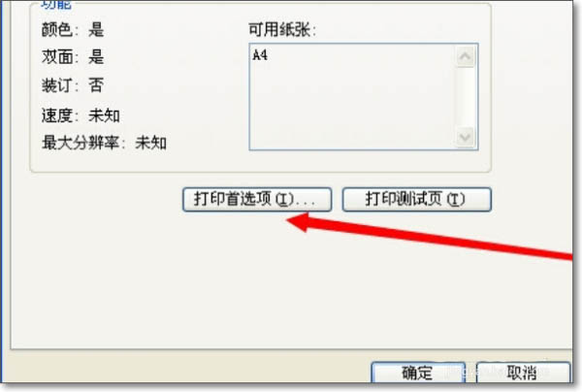Image resolution: width=582 pixels, height=392 pixels.
Task: Click the down arrow in paper list scrollbar
Action: coord(465,138)
